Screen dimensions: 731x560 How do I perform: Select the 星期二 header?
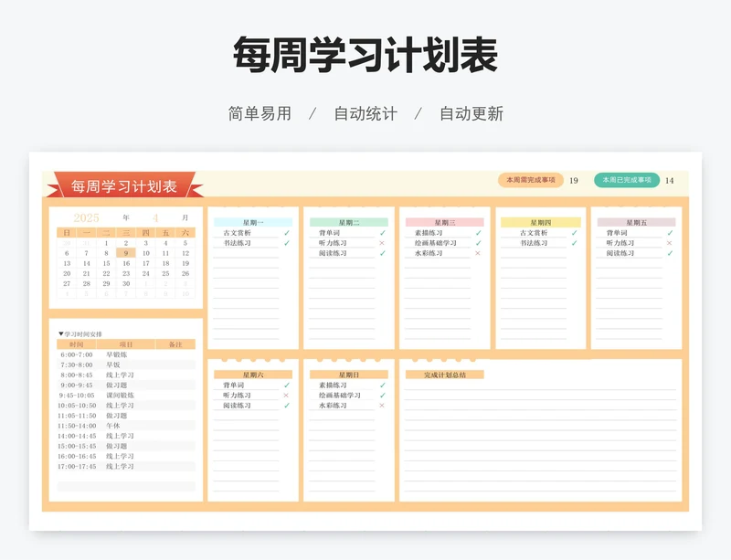click(x=349, y=222)
